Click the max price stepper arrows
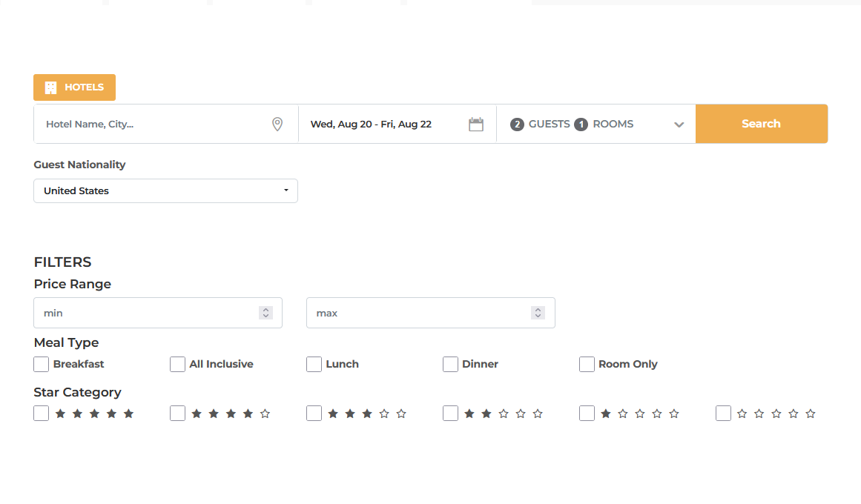 click(x=538, y=313)
